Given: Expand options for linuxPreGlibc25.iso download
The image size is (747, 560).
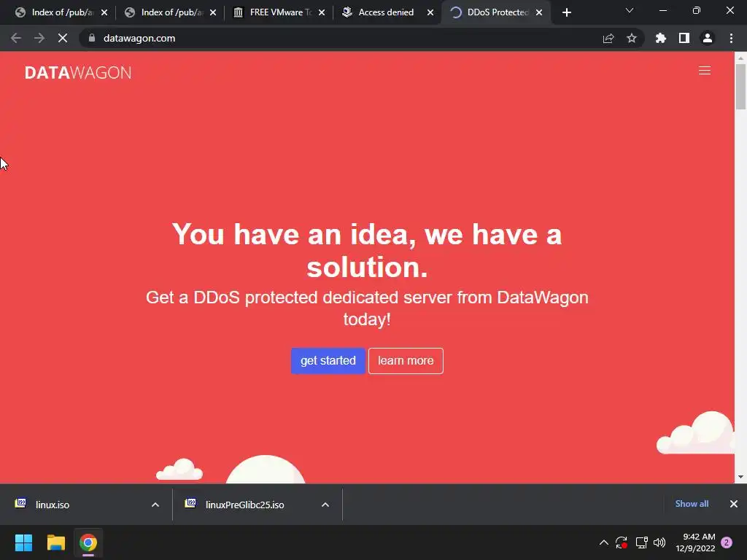Looking at the screenshot, I should pos(325,505).
